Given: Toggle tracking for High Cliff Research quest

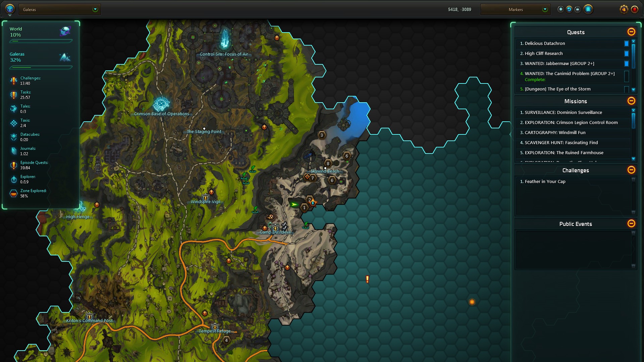Looking at the screenshot, I should coord(626,54).
